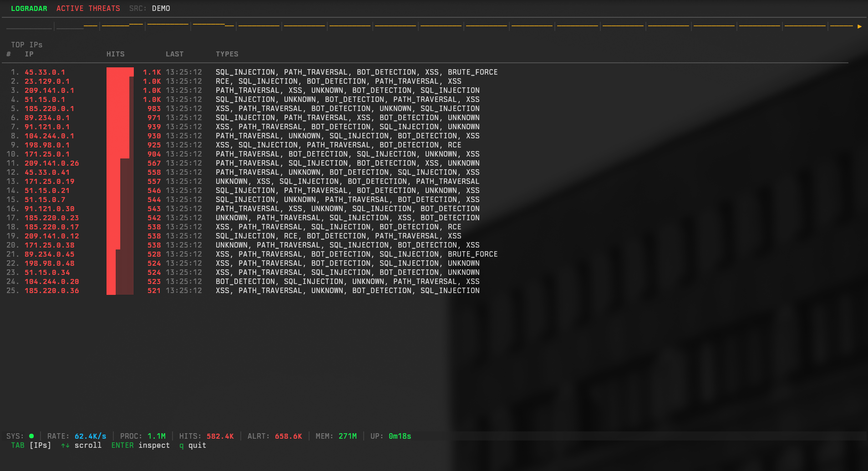
Task: Click the orange arrow at timeline end
Action: tap(859, 26)
